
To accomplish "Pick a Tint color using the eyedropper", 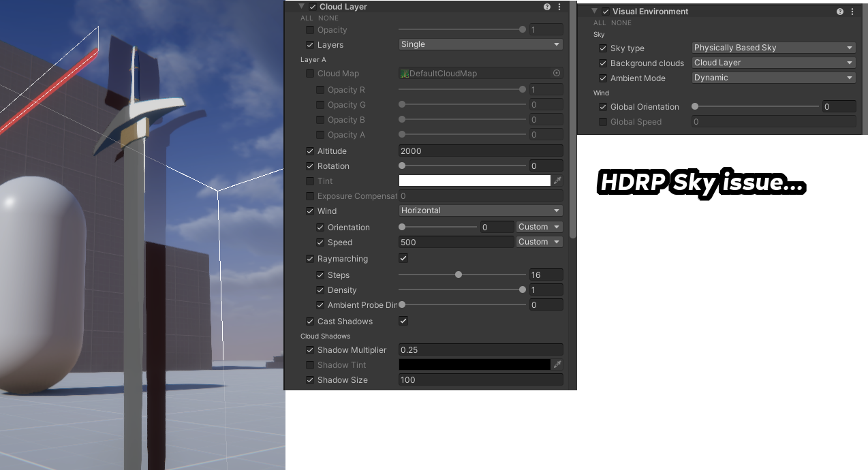I will [x=557, y=181].
